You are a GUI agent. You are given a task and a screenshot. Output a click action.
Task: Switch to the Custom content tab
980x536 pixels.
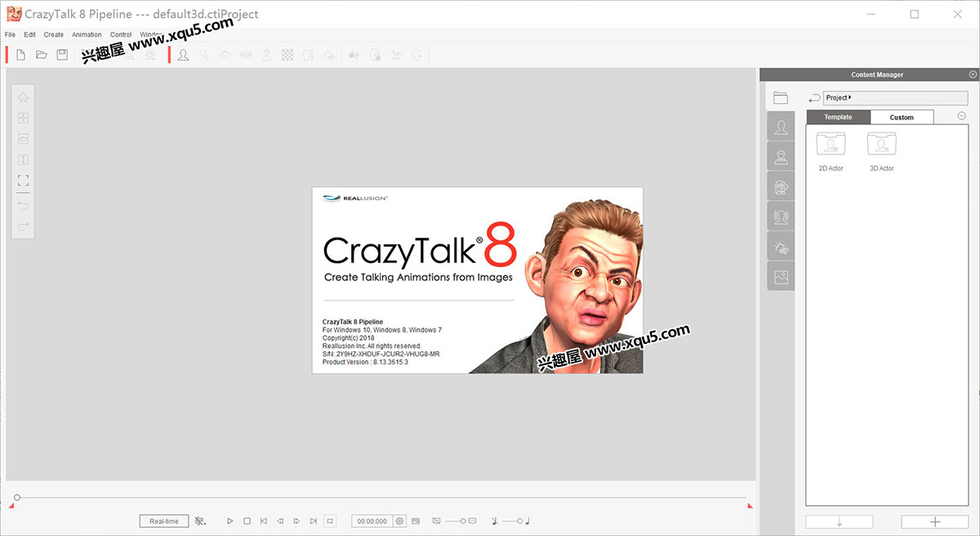[902, 117]
